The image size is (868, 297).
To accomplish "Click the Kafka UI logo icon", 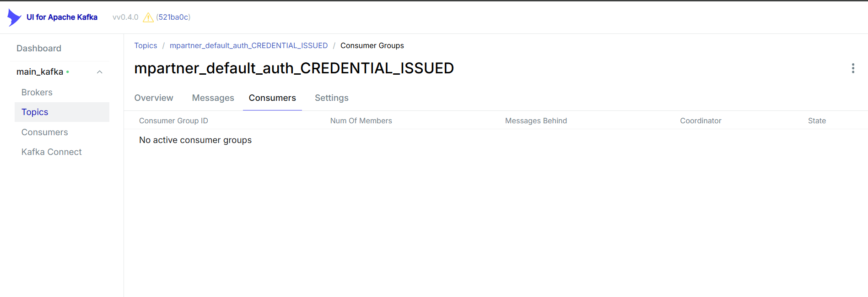I will [x=14, y=17].
